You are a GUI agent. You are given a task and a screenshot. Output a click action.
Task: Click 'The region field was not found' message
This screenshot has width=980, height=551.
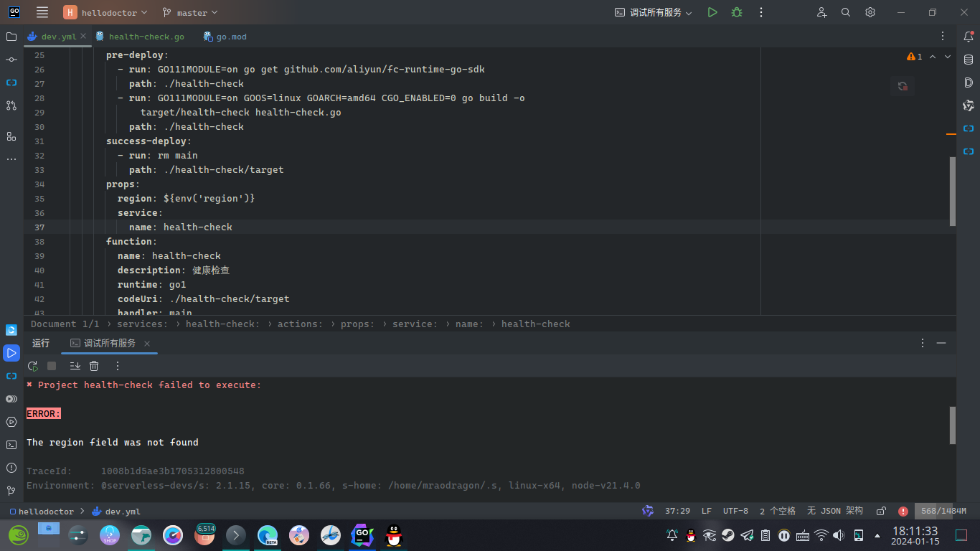click(113, 443)
